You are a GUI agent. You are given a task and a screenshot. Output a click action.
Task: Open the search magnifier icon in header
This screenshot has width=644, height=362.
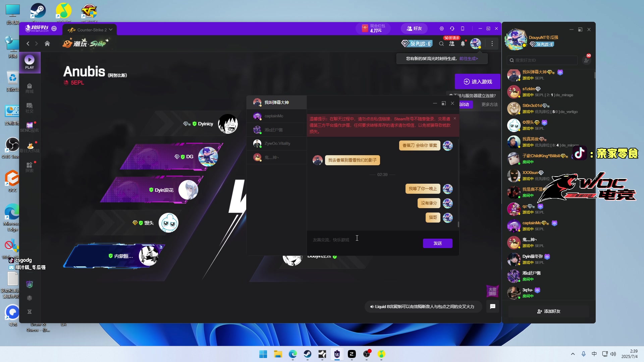pos(441,44)
